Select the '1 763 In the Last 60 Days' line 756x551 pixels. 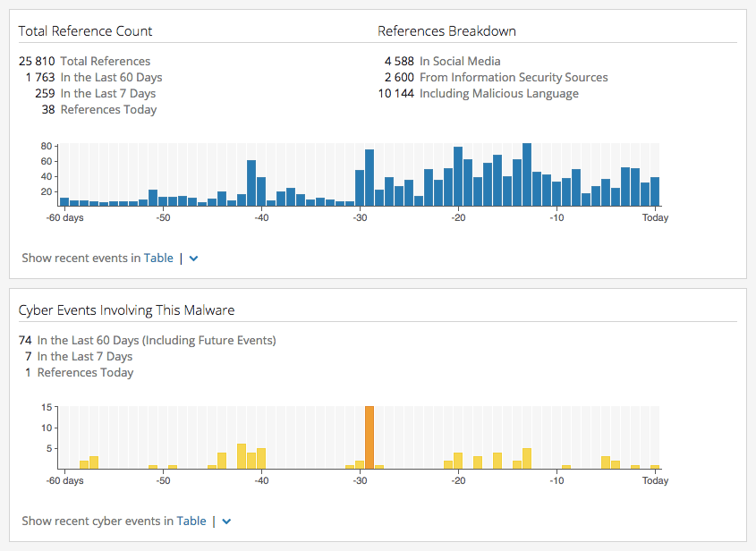(94, 77)
